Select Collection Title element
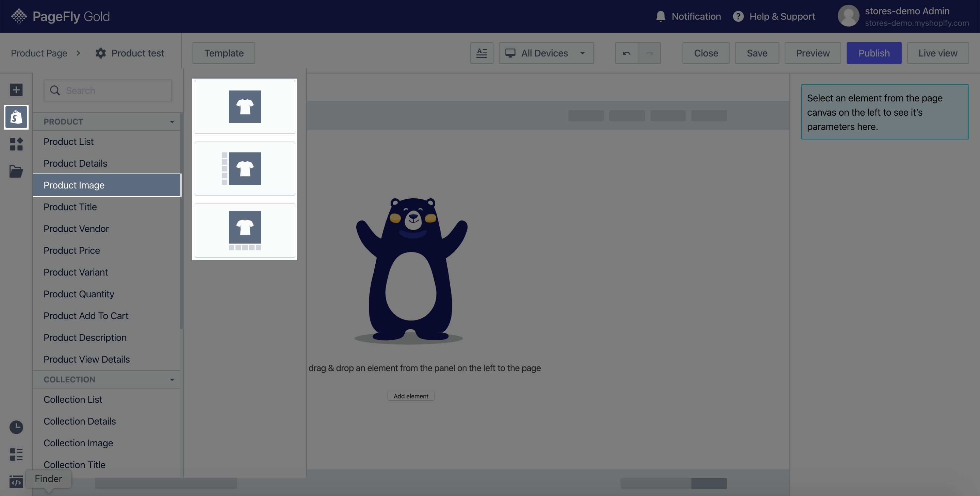980x496 pixels. point(106,465)
